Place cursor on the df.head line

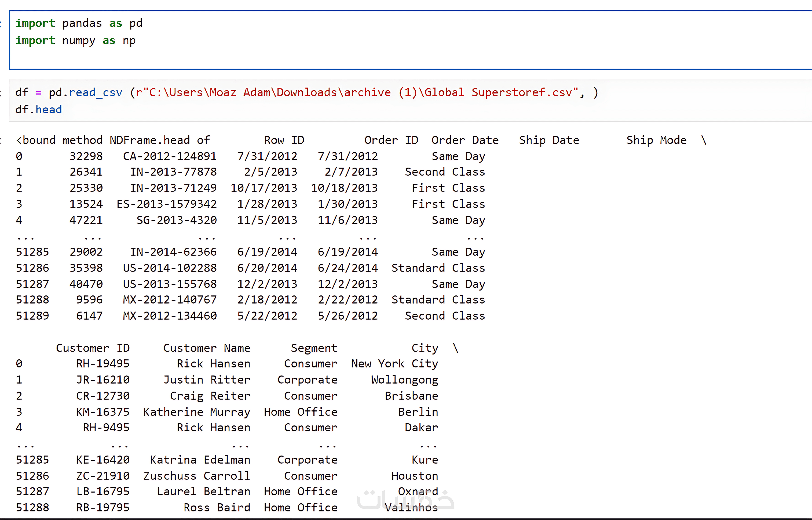coord(38,110)
